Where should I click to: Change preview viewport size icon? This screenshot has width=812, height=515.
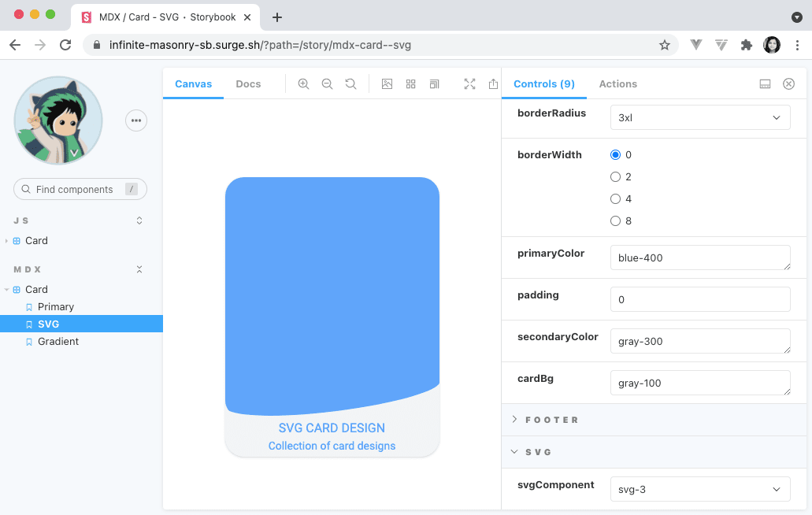[434, 83]
